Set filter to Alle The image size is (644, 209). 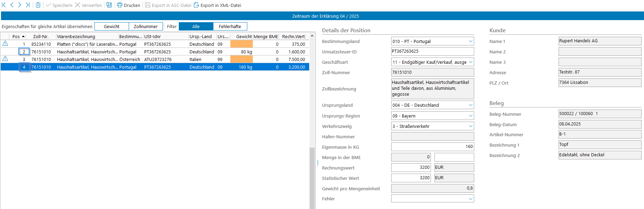(196, 26)
